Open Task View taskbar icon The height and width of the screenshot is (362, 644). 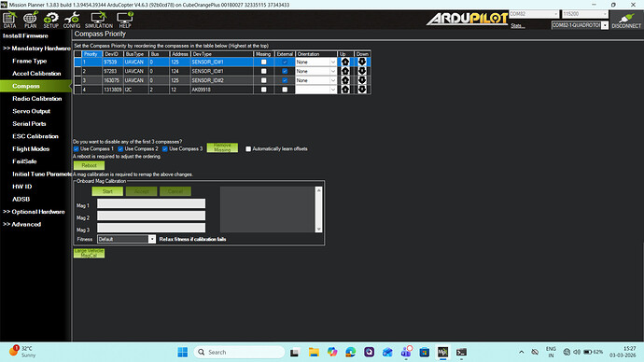(x=295, y=352)
